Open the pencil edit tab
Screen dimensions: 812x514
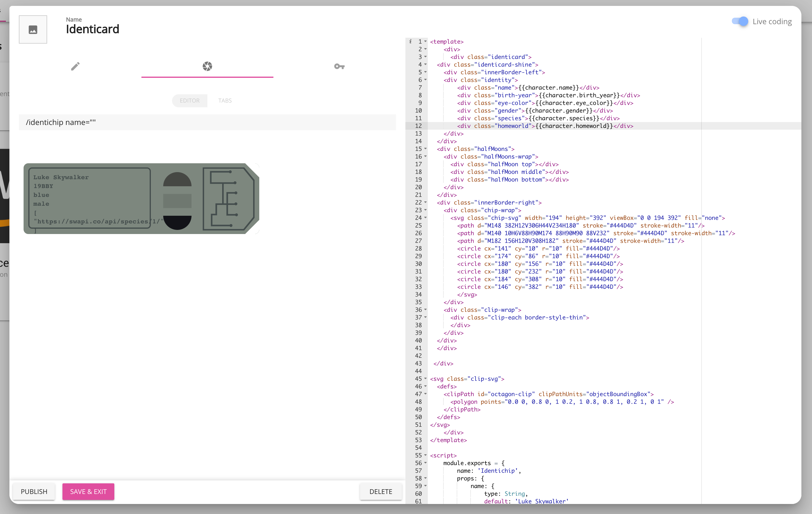point(75,66)
